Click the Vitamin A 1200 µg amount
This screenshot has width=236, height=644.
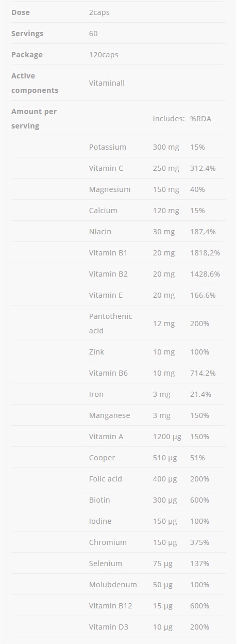(167, 437)
